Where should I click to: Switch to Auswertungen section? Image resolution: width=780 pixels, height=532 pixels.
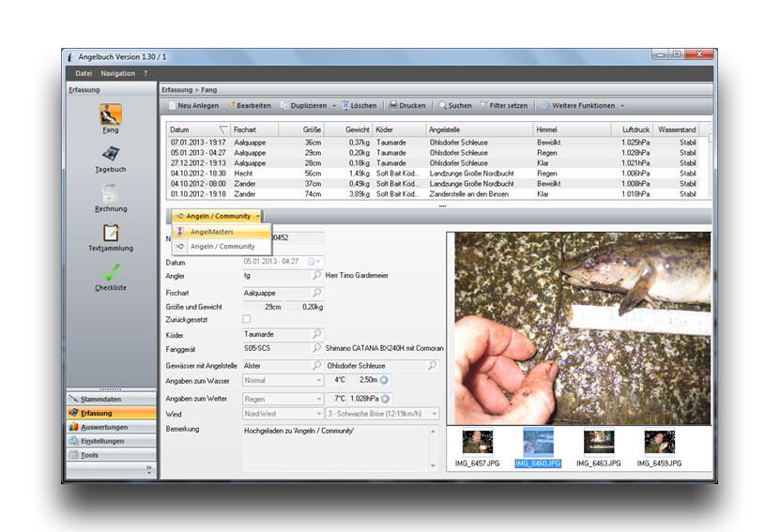tap(111, 427)
